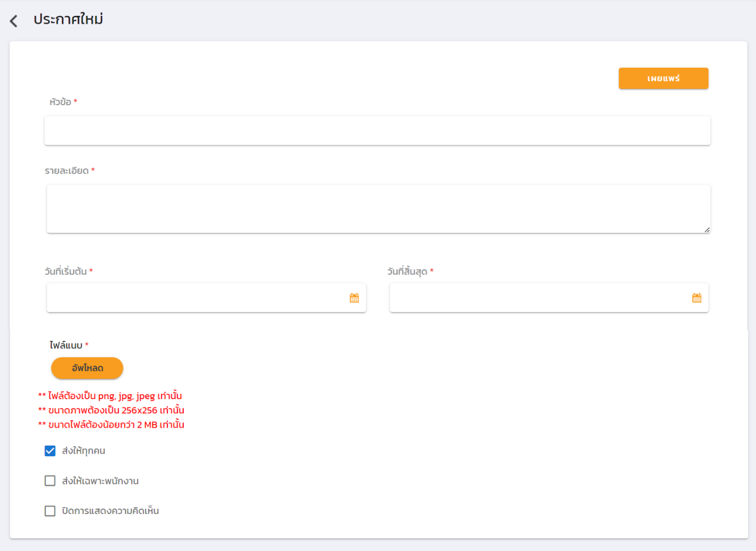
Task: Click the resize handle of details textarea
Action: (x=707, y=230)
